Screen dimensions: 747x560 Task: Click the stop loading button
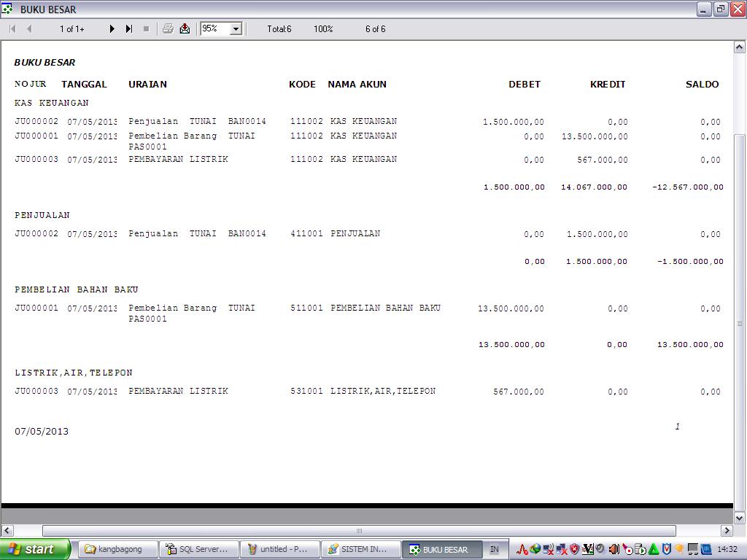(146, 29)
